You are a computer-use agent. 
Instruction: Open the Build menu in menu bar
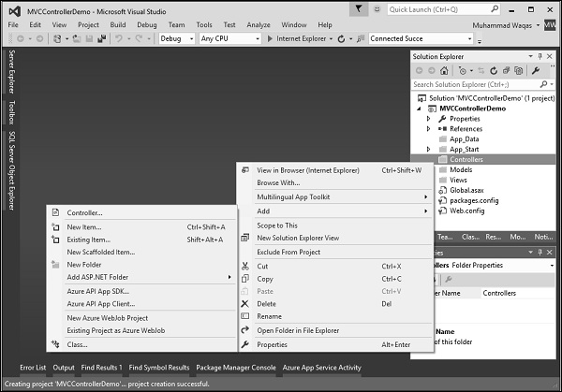click(118, 25)
